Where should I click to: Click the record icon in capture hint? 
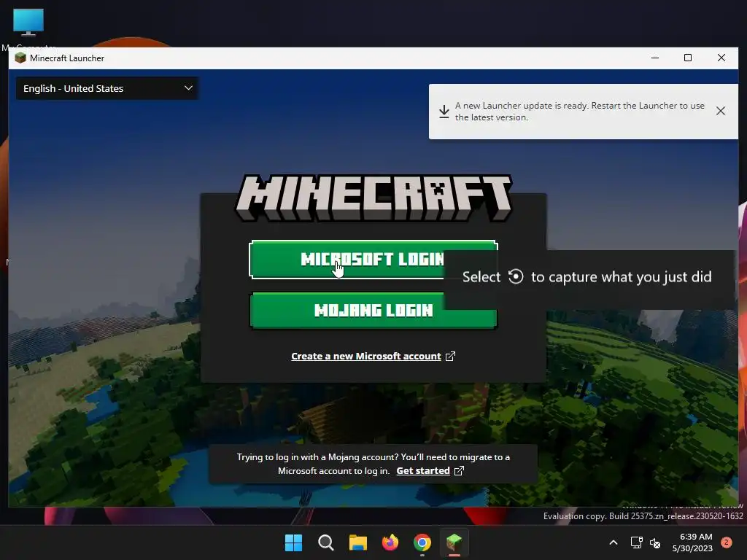pos(516,276)
